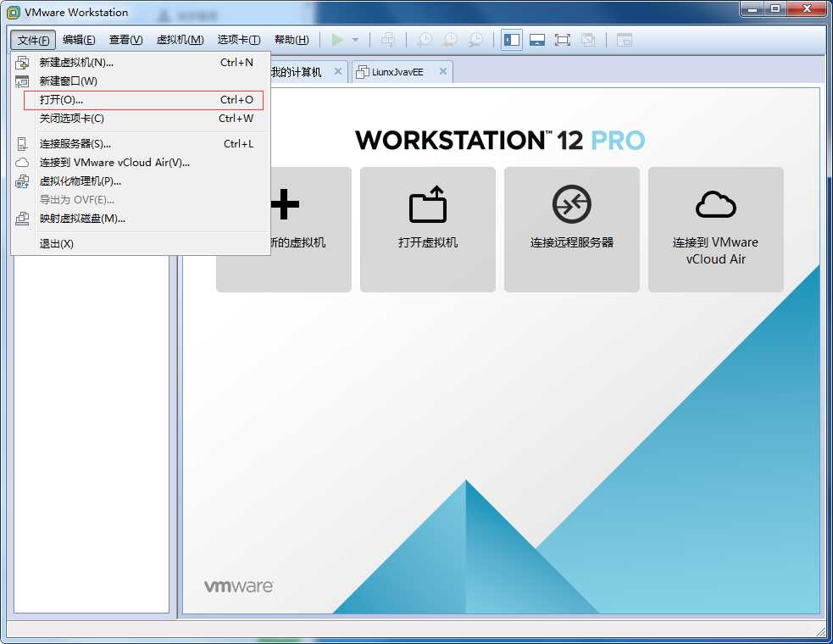
Task: Expand the power options dropdown arrow
Action: pyautogui.click(x=355, y=40)
